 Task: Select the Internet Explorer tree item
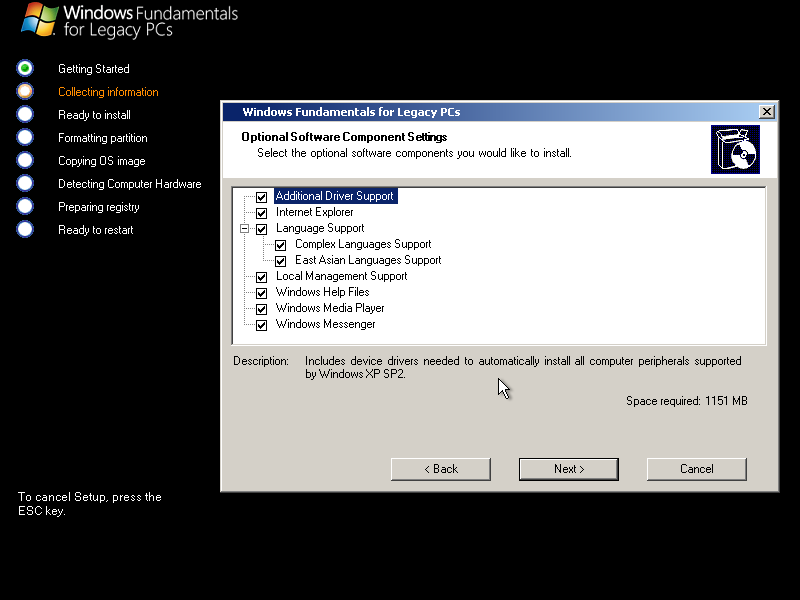pos(314,212)
